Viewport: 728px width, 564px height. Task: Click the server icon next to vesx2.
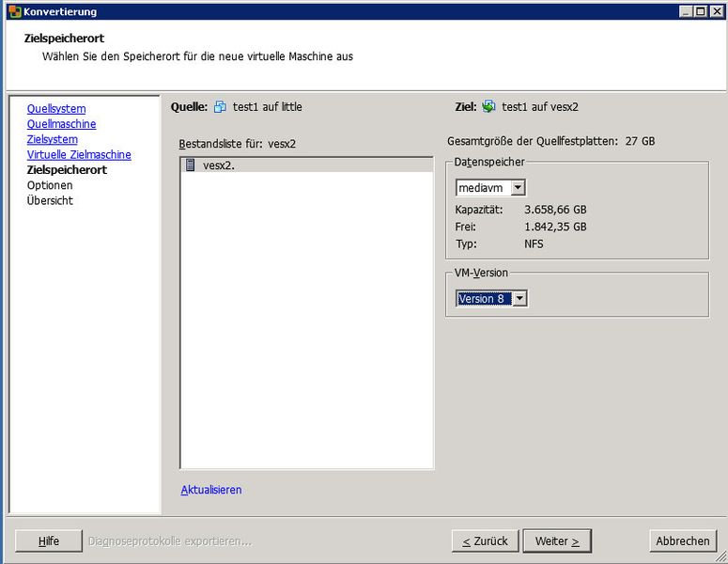pyautogui.click(x=191, y=164)
